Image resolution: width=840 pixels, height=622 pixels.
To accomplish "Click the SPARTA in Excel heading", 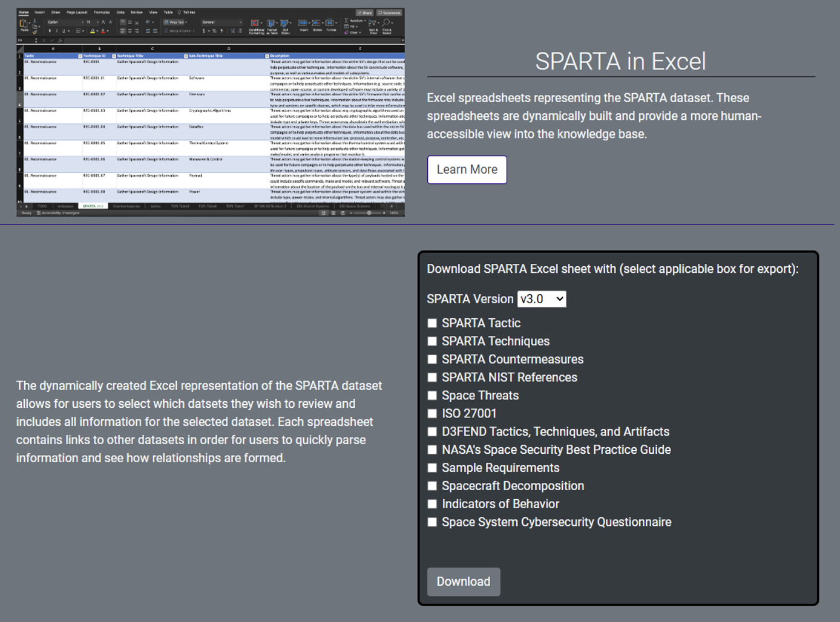I will coord(620,61).
